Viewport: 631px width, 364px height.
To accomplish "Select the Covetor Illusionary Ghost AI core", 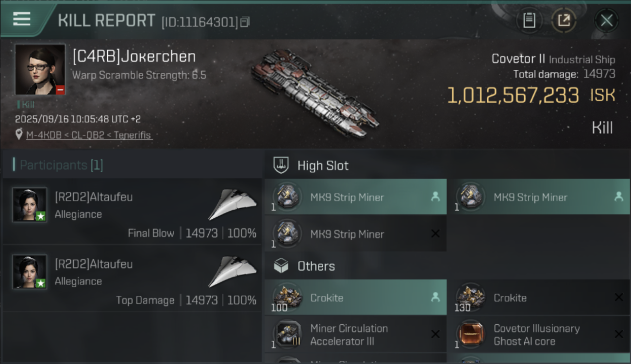I will pyautogui.click(x=538, y=334).
